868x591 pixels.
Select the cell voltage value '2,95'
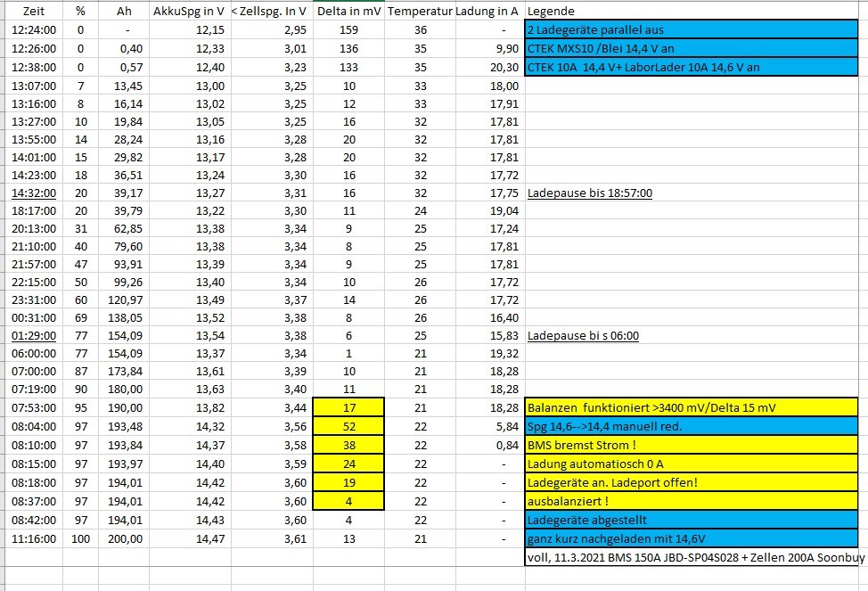(272, 30)
